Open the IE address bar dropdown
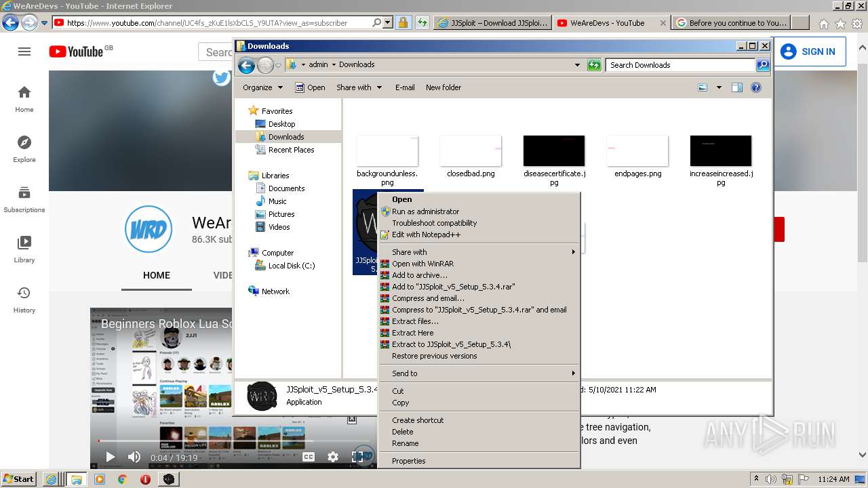Screen dimensions: 868x488 coord(389,23)
